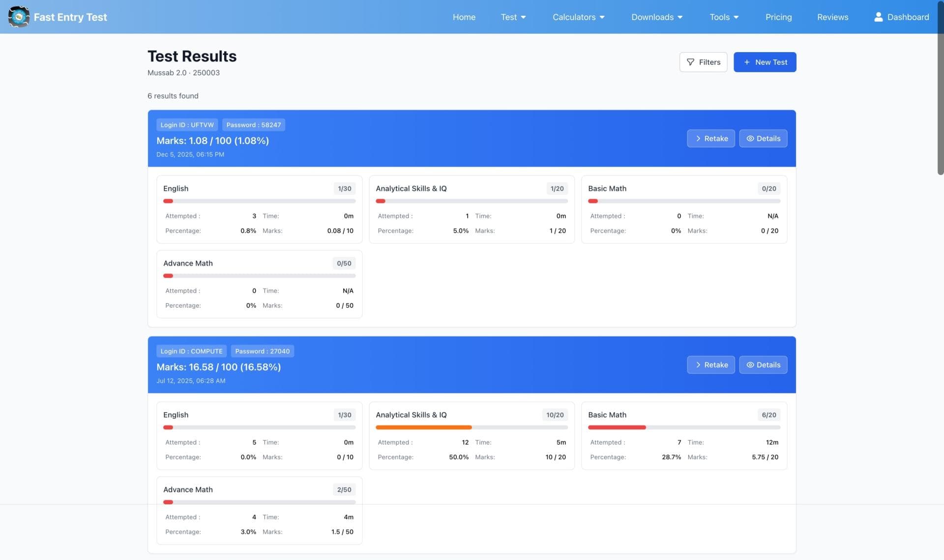Click the eye icon on the first Details button

750,139
